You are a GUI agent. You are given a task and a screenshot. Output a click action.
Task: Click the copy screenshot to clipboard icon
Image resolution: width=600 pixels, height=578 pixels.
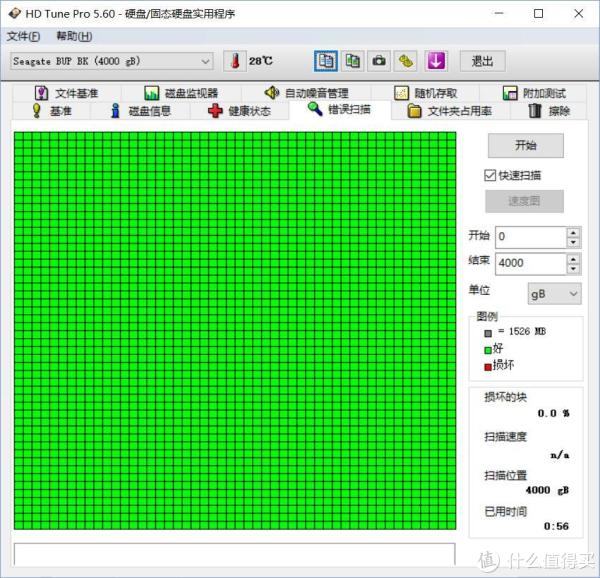(352, 61)
